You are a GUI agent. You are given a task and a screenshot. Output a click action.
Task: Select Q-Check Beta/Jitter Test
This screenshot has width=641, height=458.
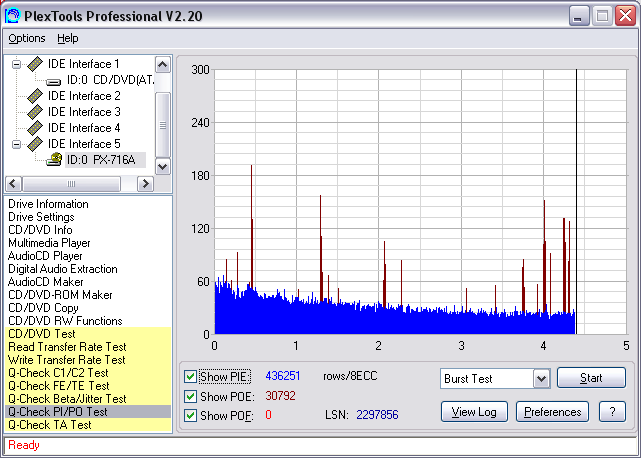[88, 399]
